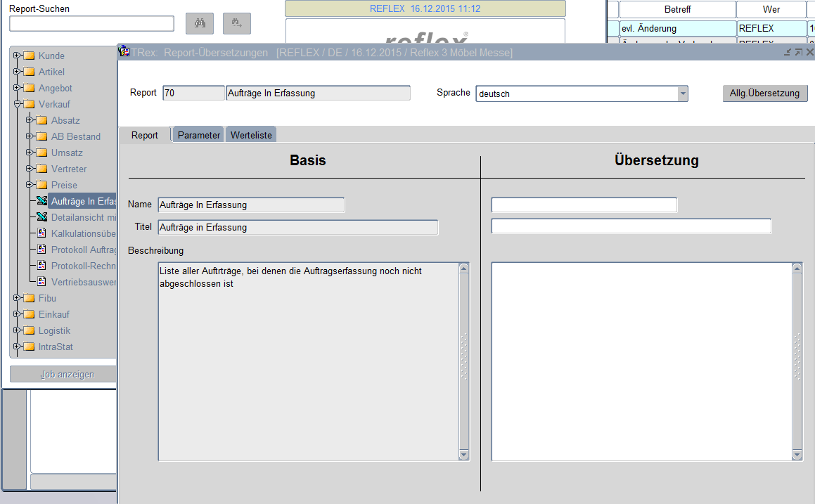The height and width of the screenshot is (504, 815).
Task: Collapse the Verkauf folder node
Action: [17, 104]
